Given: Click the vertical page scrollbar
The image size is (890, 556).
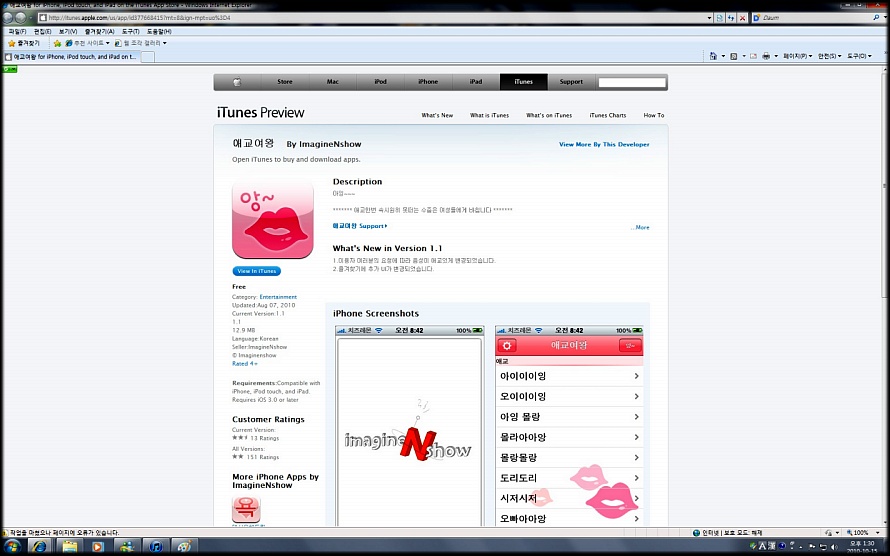Looking at the screenshot, I should coord(885,297).
